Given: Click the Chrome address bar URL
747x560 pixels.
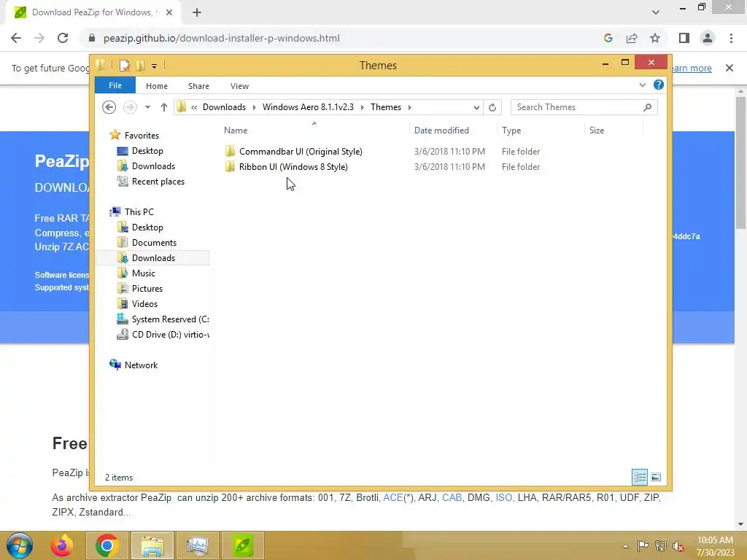Looking at the screenshot, I should [x=222, y=38].
